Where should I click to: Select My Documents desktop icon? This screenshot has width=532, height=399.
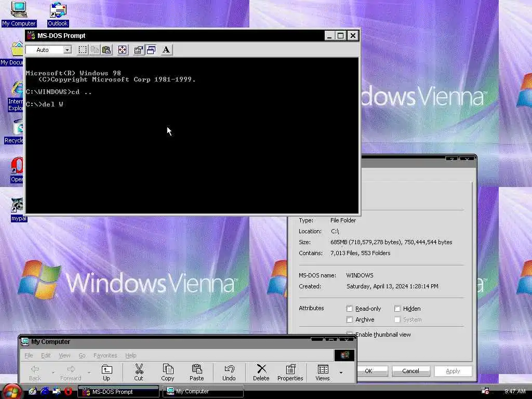12,54
